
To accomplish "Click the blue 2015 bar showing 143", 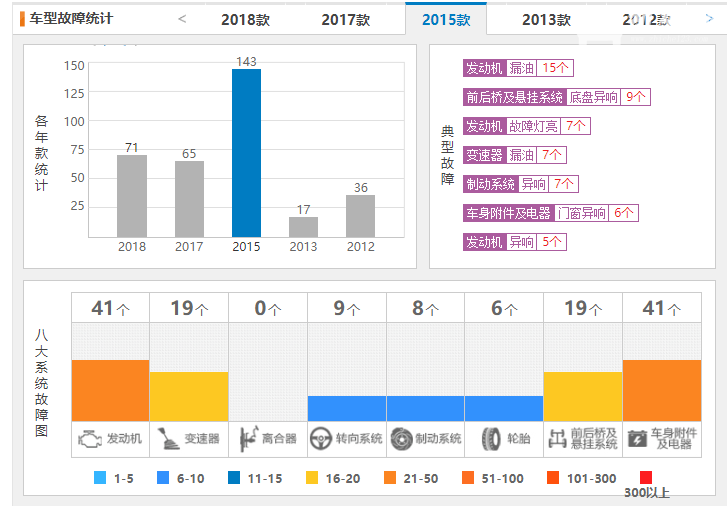I will pyautogui.click(x=247, y=153).
